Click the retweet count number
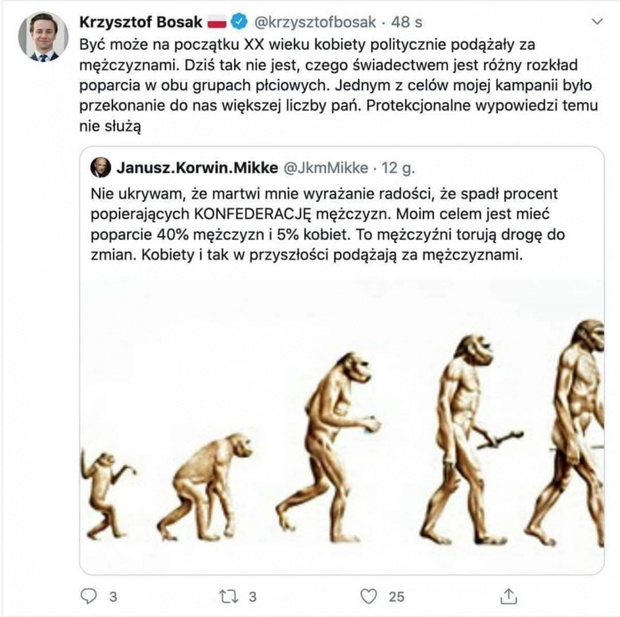 coord(253,597)
